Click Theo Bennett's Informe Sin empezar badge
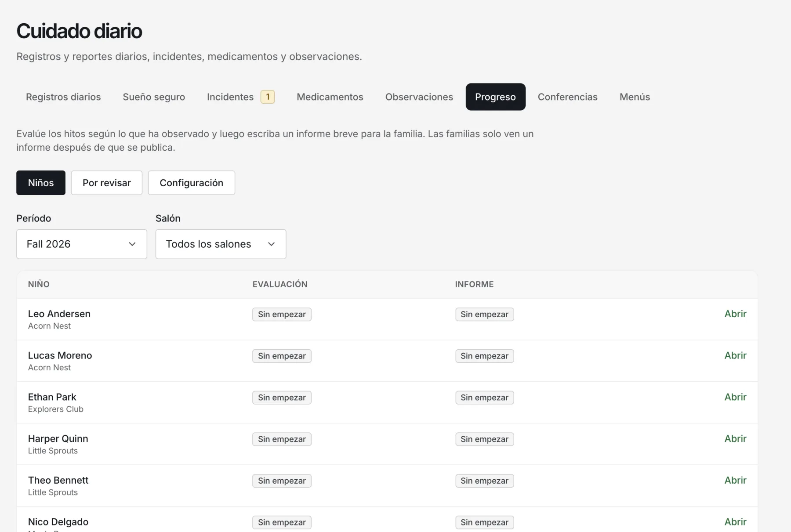791x532 pixels. [484, 481]
